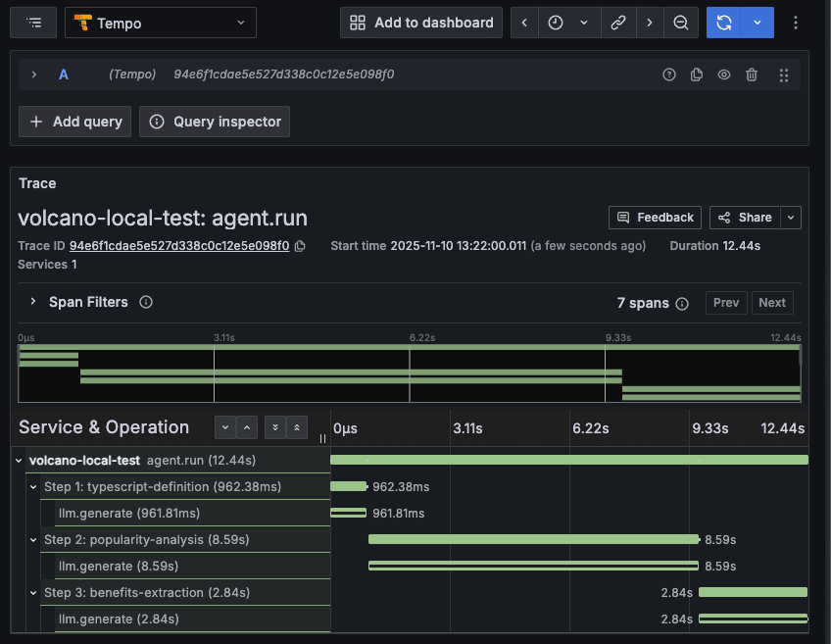Open the time picker clock control
831x644 pixels.
point(556,23)
